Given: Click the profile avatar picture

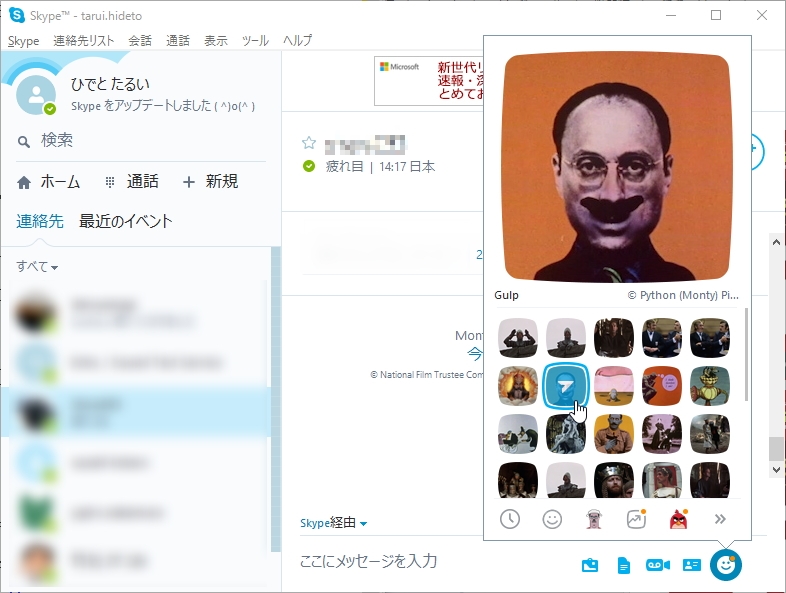Looking at the screenshot, I should point(36,95).
